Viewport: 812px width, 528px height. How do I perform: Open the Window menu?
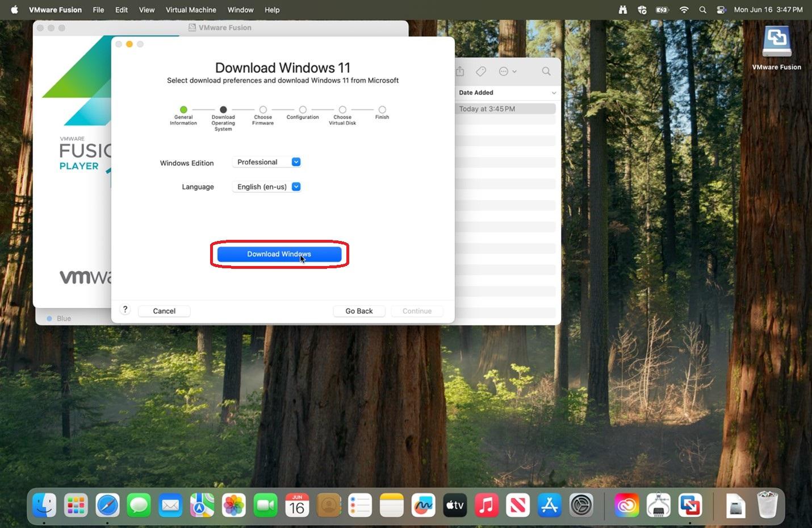(x=241, y=10)
